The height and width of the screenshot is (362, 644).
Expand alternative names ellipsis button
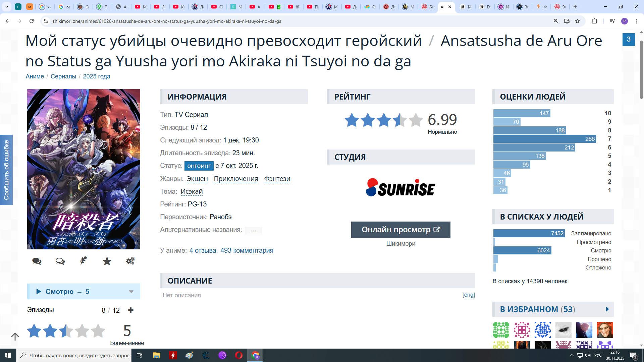pos(253,230)
